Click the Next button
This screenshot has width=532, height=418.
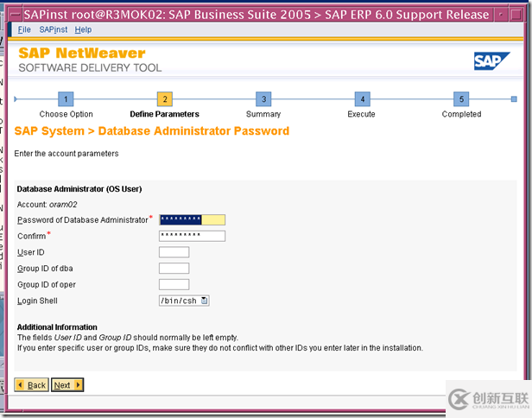coord(67,385)
